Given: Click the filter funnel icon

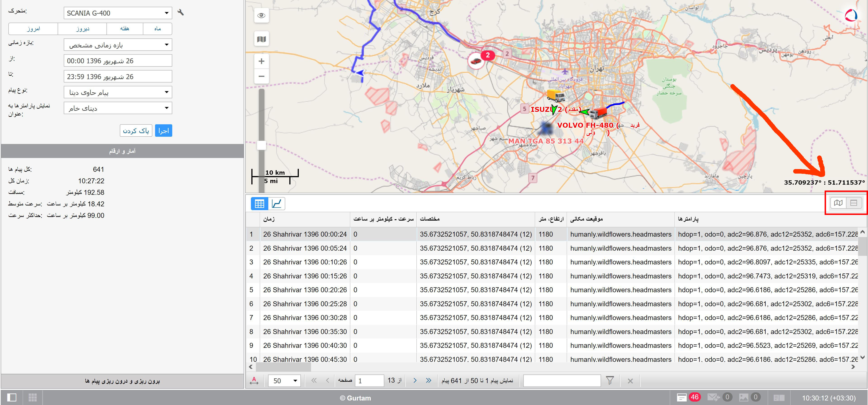Looking at the screenshot, I should [610, 380].
